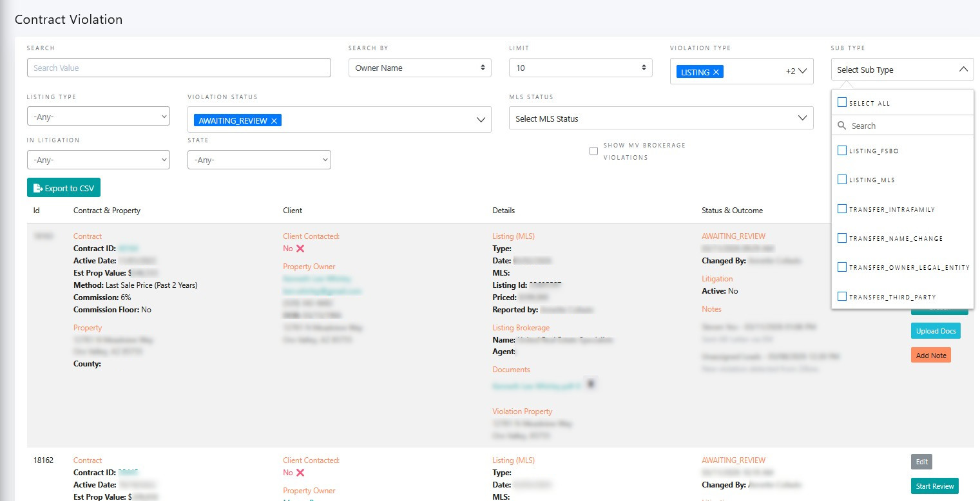Toggle the SHOW MV BROKERAGE VIOLATIONS checkbox
980x501 pixels.
tap(593, 151)
